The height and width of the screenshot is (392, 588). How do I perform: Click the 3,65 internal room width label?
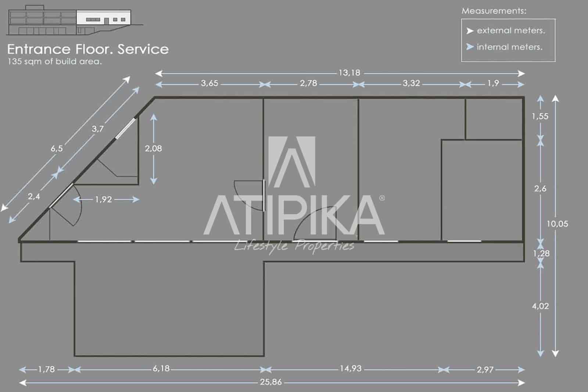pyautogui.click(x=209, y=83)
